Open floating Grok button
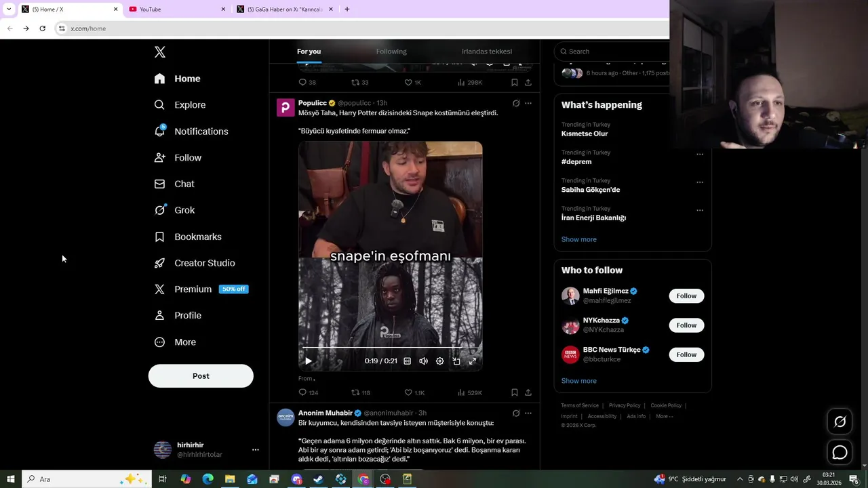Image resolution: width=868 pixels, height=488 pixels. pyautogui.click(x=840, y=422)
